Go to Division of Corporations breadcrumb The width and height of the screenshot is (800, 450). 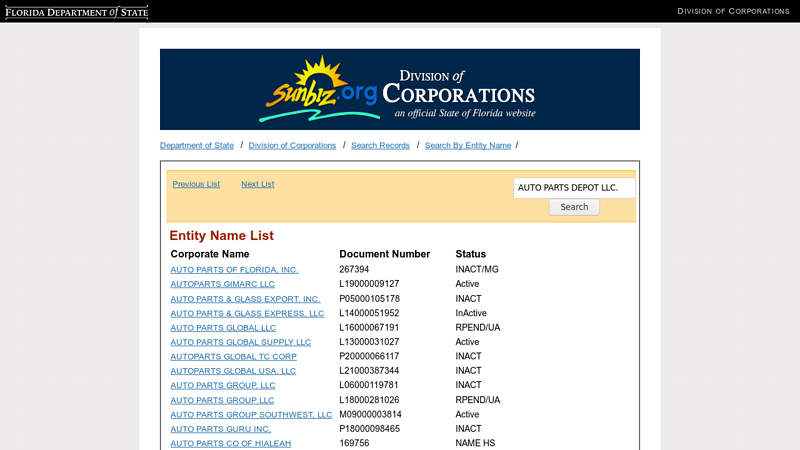pyautogui.click(x=292, y=145)
